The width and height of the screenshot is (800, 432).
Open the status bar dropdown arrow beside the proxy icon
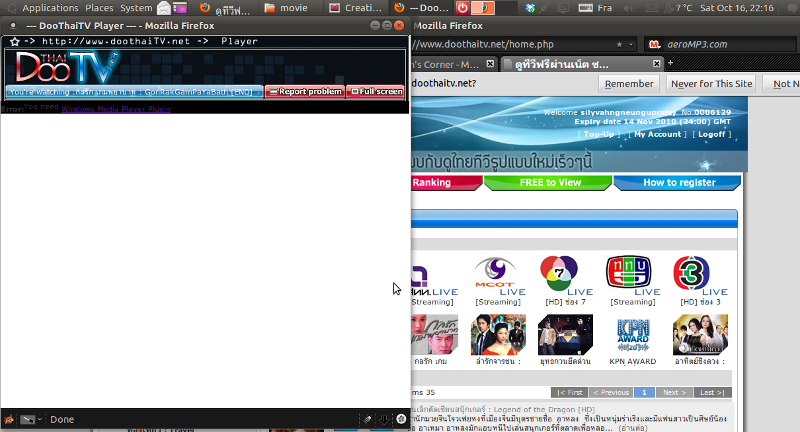pyautogui.click(x=39, y=419)
